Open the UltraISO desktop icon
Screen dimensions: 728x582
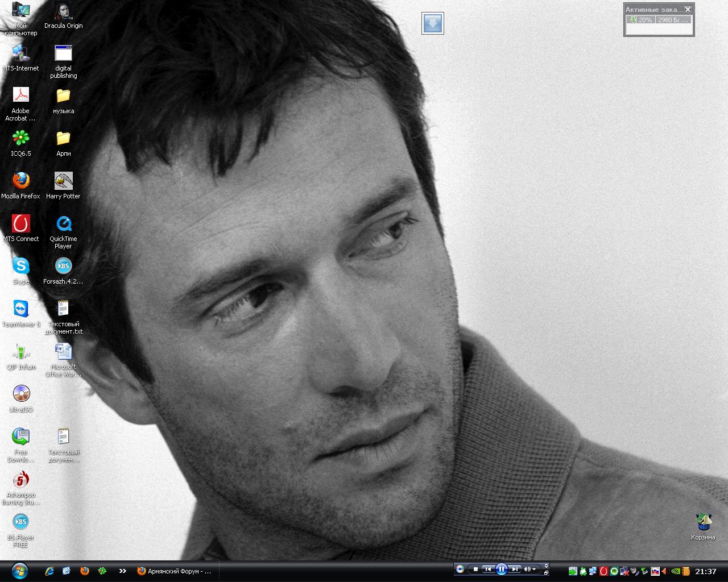point(20,394)
